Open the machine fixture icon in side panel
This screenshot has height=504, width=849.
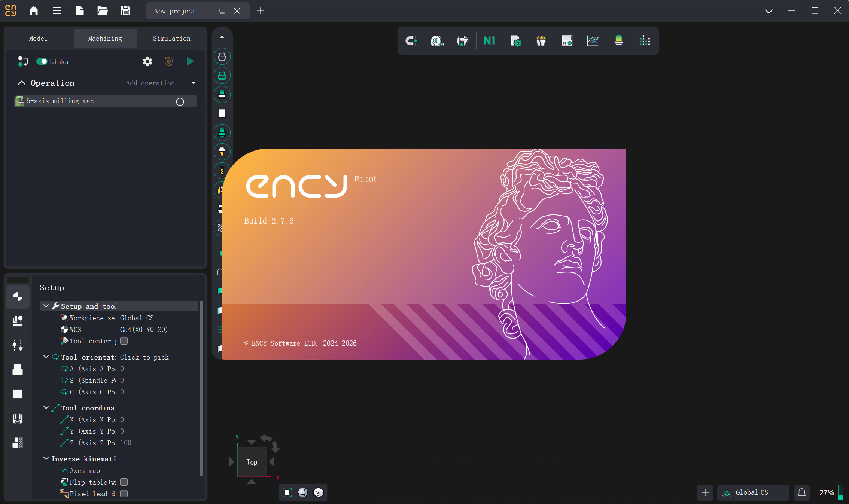pyautogui.click(x=18, y=321)
